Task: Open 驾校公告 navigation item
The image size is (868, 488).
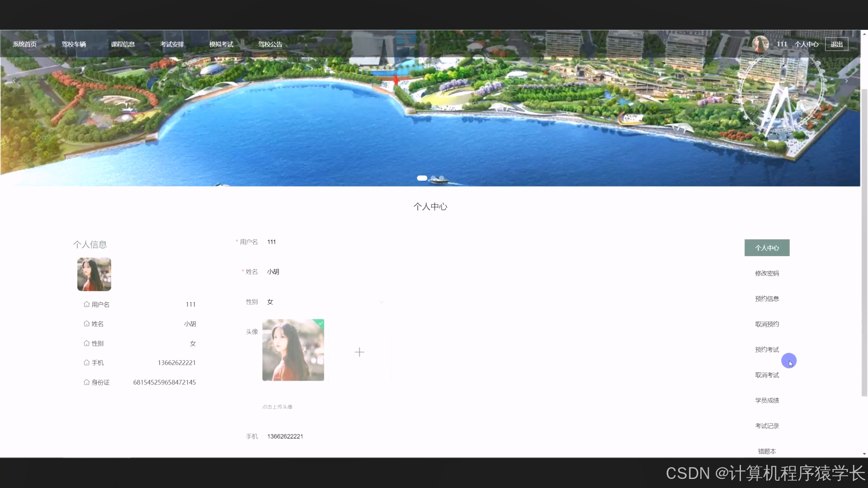Action: click(270, 44)
